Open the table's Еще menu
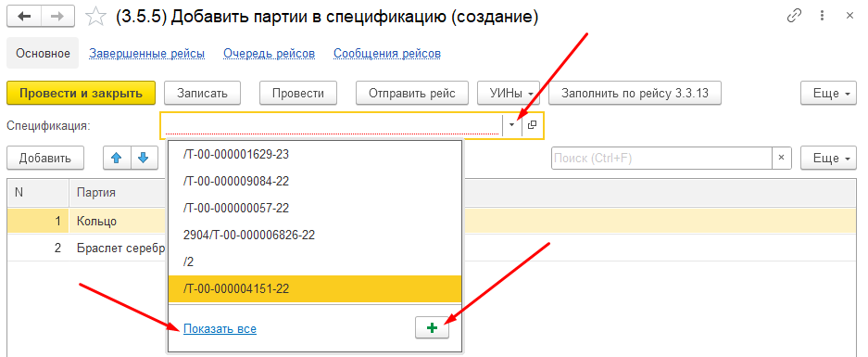The image size is (868, 357). pos(828,158)
